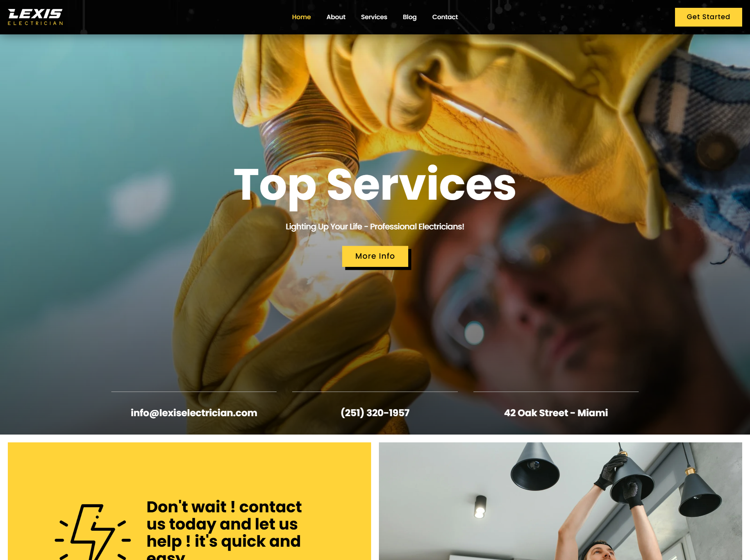This screenshot has width=750, height=560.
Task: Go to the Home menu item
Action: coord(301,17)
